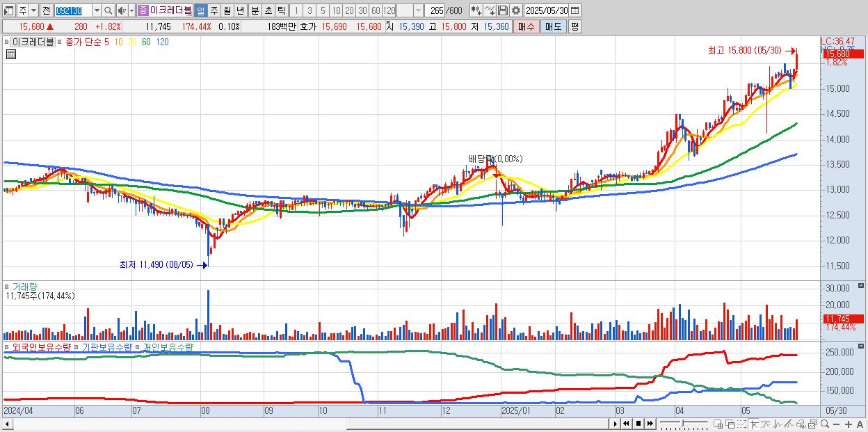Select the 틱 (tick) period toggle

281,10
